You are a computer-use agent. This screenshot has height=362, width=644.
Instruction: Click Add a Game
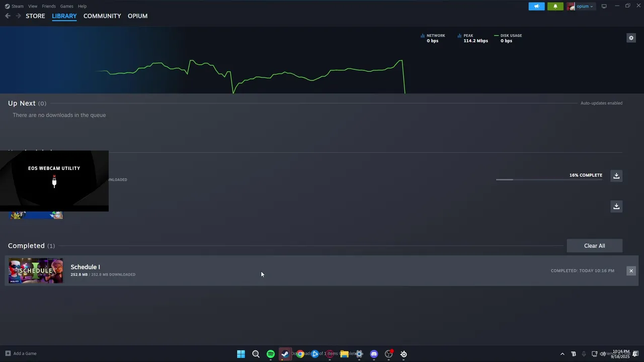pos(21,353)
